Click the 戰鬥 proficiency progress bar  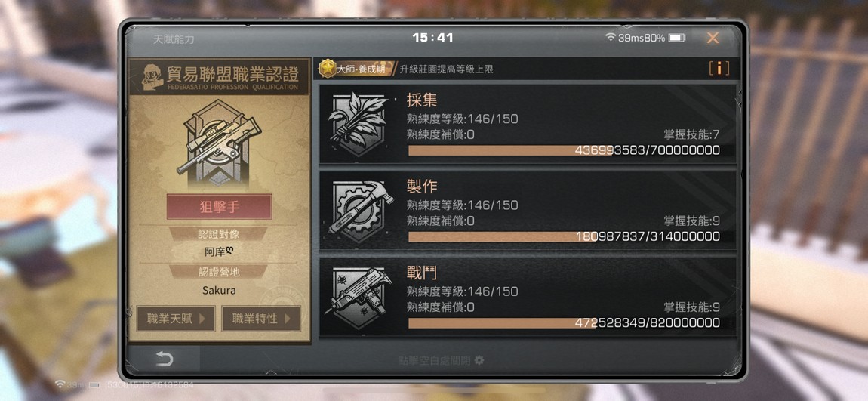564,323
